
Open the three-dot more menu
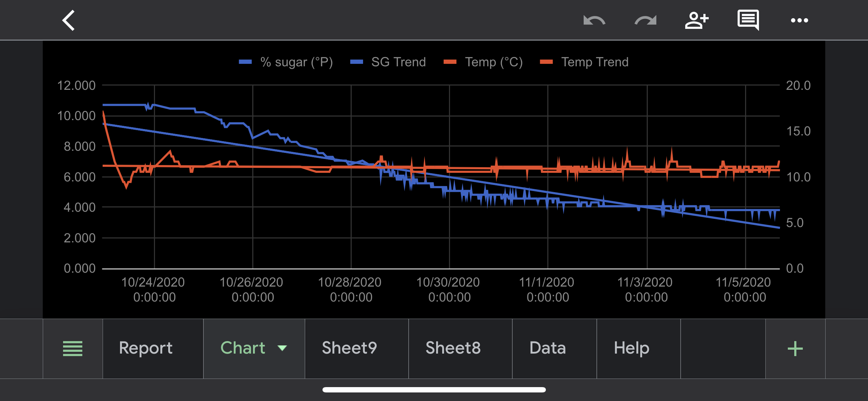799,20
